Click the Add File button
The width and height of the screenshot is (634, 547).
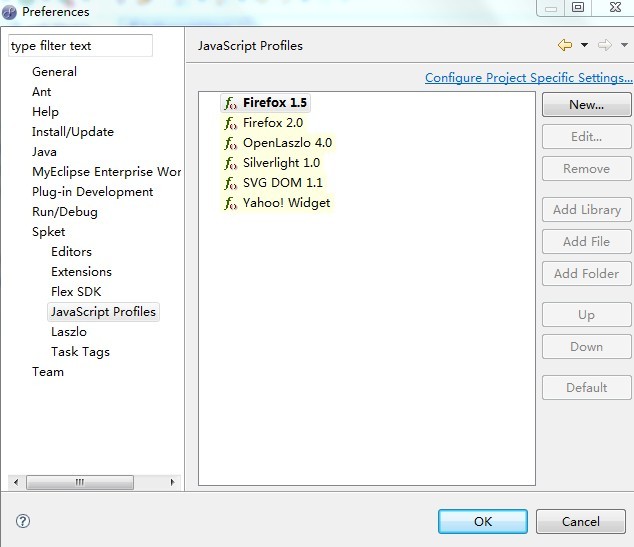point(586,241)
